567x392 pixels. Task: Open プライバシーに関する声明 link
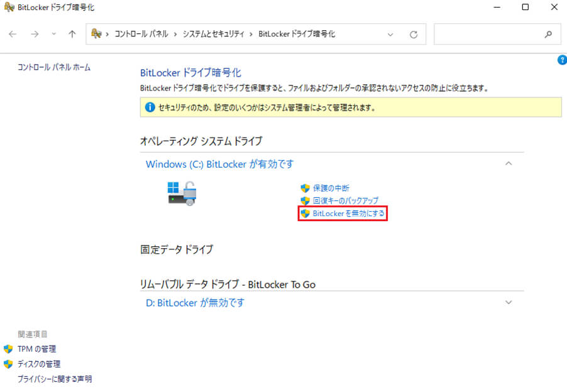coord(55,379)
